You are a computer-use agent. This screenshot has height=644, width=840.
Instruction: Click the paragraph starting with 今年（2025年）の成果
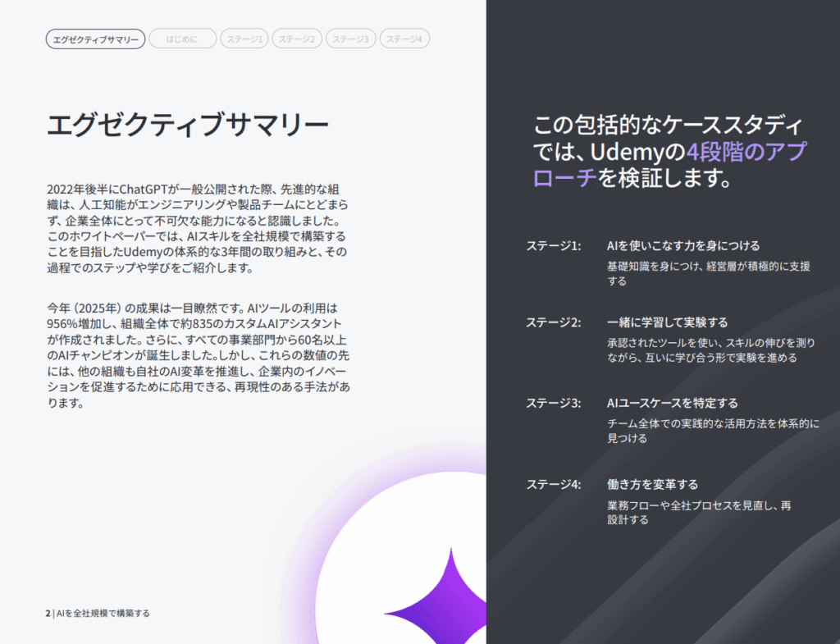[x=199, y=356]
